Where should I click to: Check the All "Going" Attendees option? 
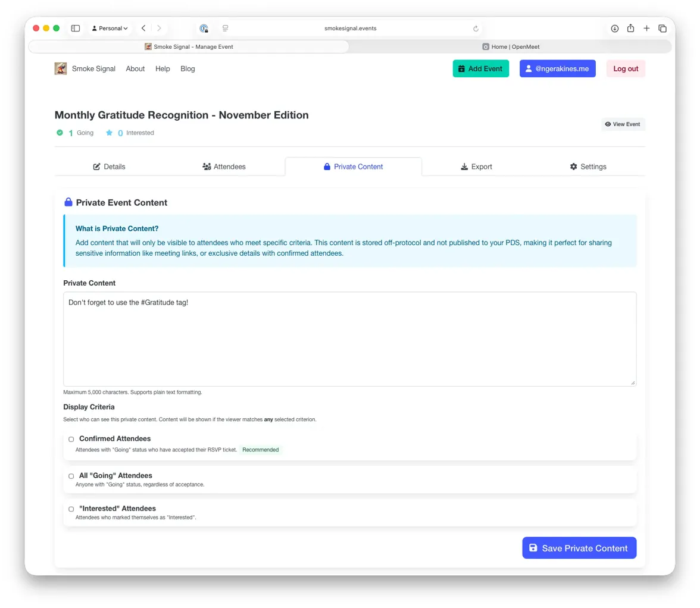tap(71, 476)
